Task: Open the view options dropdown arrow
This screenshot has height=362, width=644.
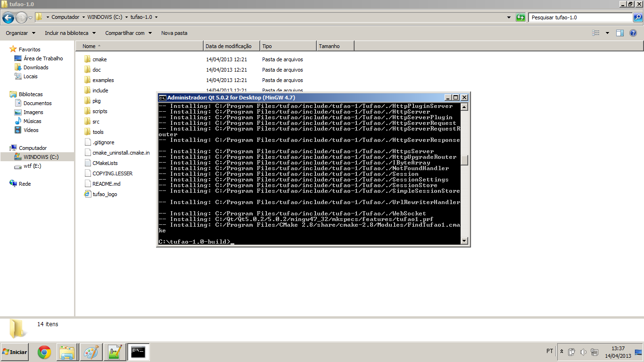Action: (607, 33)
